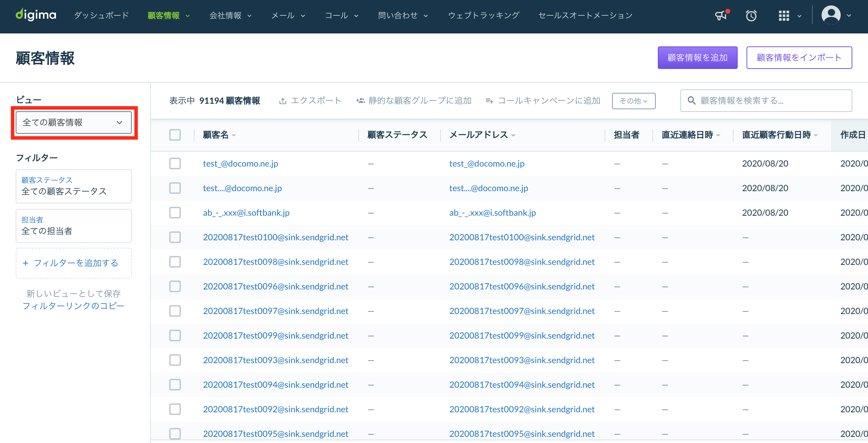Sort by 直近顧客行動日時 column header
Viewport: 868px width, 443px height.
pos(780,135)
